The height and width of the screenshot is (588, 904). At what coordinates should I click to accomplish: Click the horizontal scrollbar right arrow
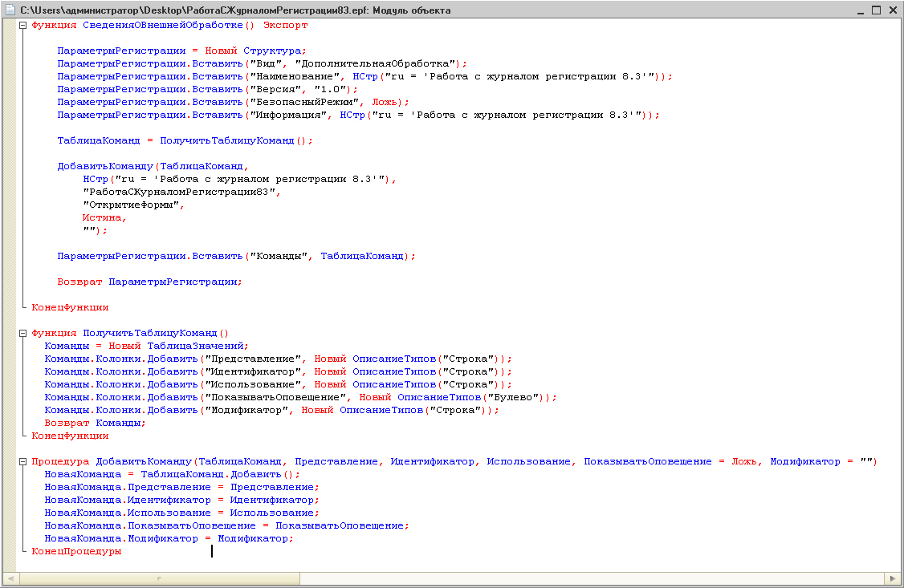tap(893, 578)
